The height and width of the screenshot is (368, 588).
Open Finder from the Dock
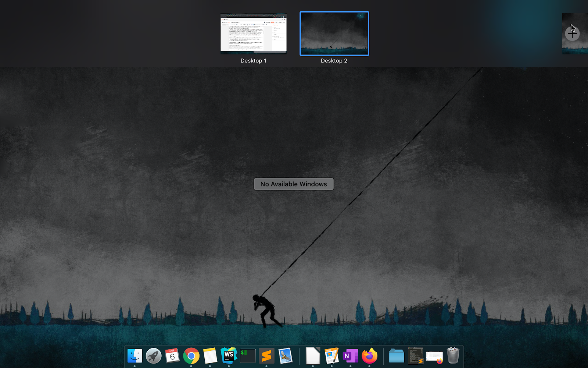135,356
